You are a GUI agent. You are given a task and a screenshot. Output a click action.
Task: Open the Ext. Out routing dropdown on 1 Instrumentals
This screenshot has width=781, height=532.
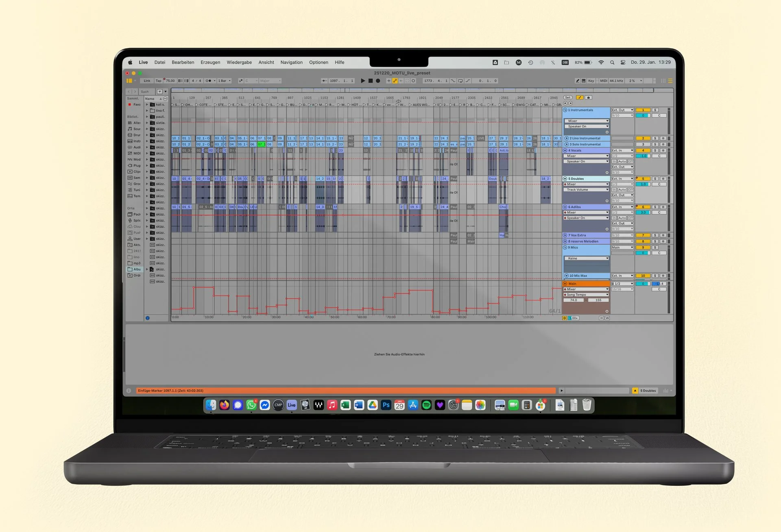click(622, 110)
